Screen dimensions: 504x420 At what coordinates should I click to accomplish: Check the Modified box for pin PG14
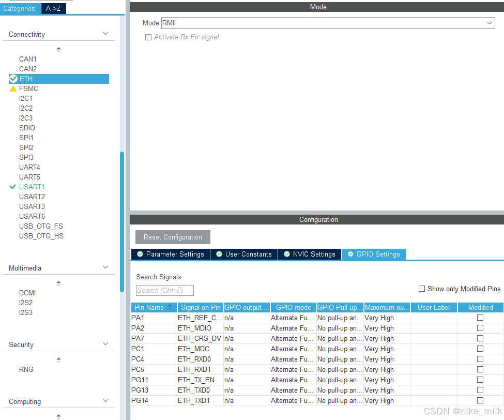[480, 400]
